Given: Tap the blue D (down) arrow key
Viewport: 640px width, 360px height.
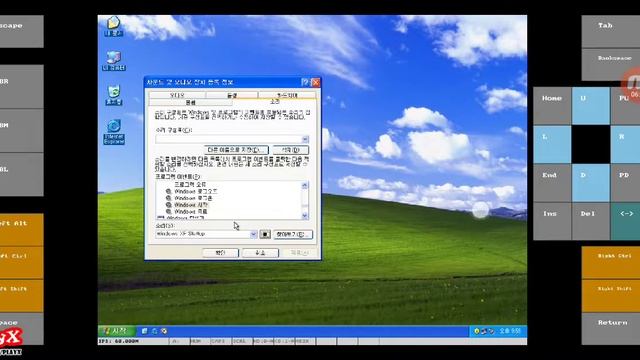Looking at the screenshot, I should click(x=591, y=183).
